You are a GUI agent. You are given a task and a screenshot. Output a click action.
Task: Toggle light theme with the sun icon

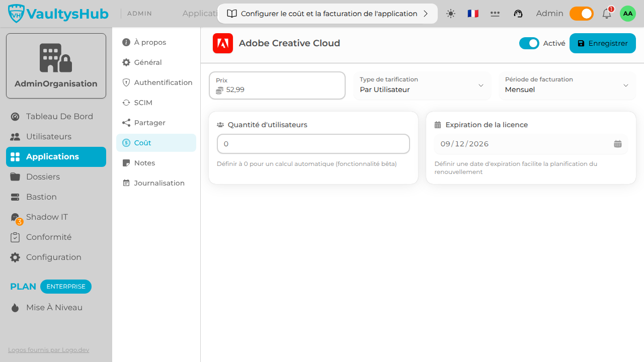point(451,14)
